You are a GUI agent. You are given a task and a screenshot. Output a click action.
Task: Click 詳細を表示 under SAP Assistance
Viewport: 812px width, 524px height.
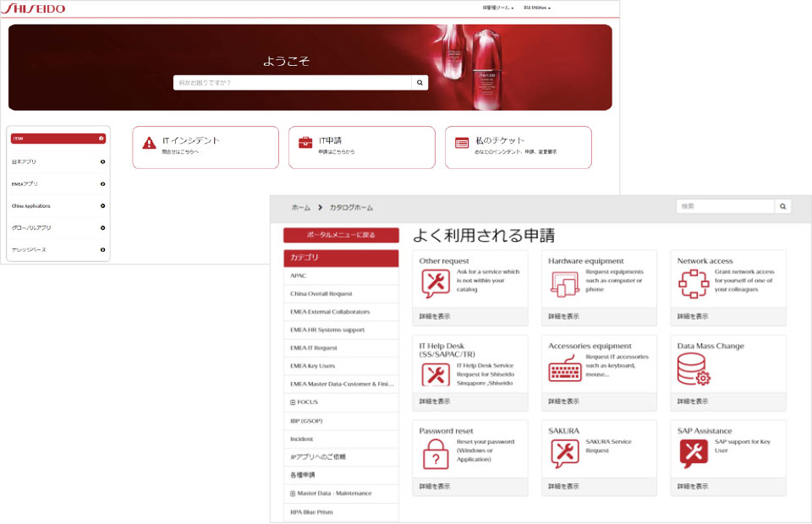pos(693,486)
